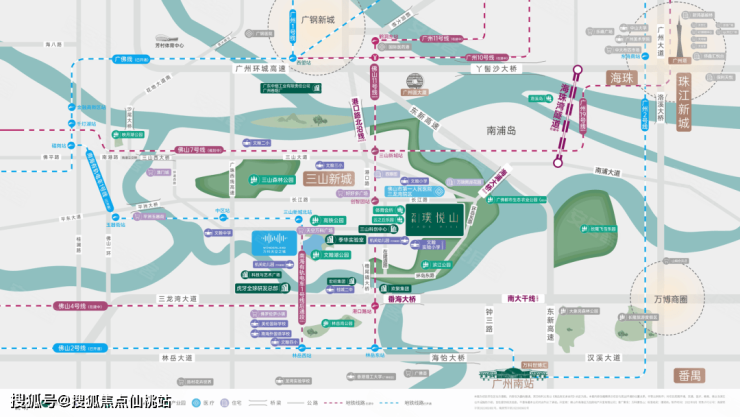The image size is (740, 417).
Task: Select the 佛山11号线 vertical label
Action: click(374, 81)
